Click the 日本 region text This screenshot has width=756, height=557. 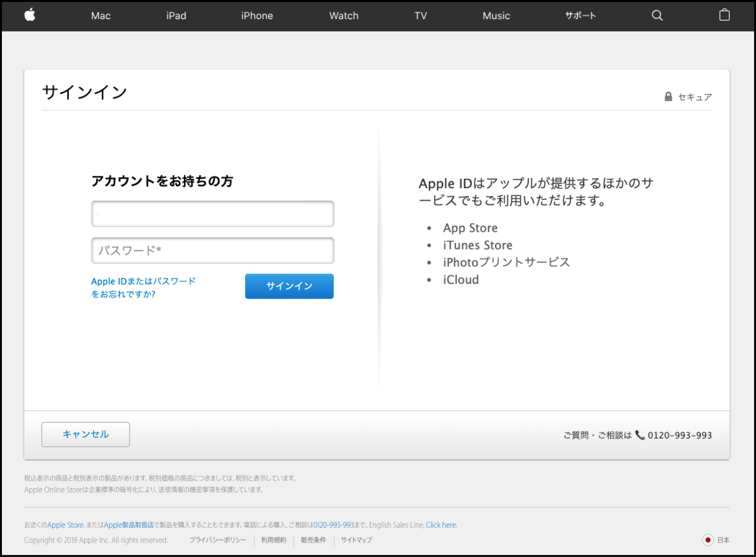coord(723,540)
